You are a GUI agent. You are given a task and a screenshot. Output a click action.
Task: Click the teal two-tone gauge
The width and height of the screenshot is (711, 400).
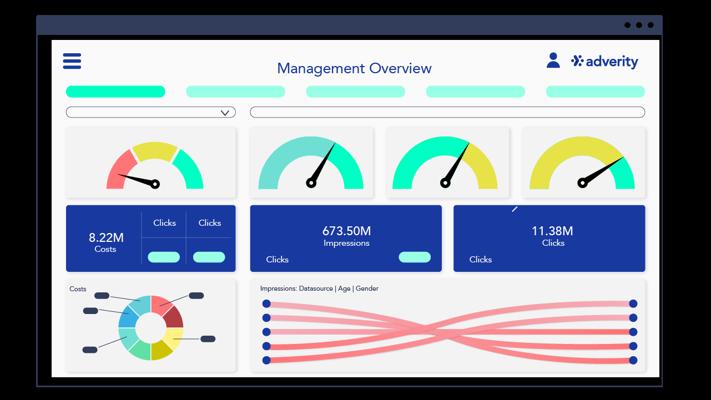coord(311,163)
